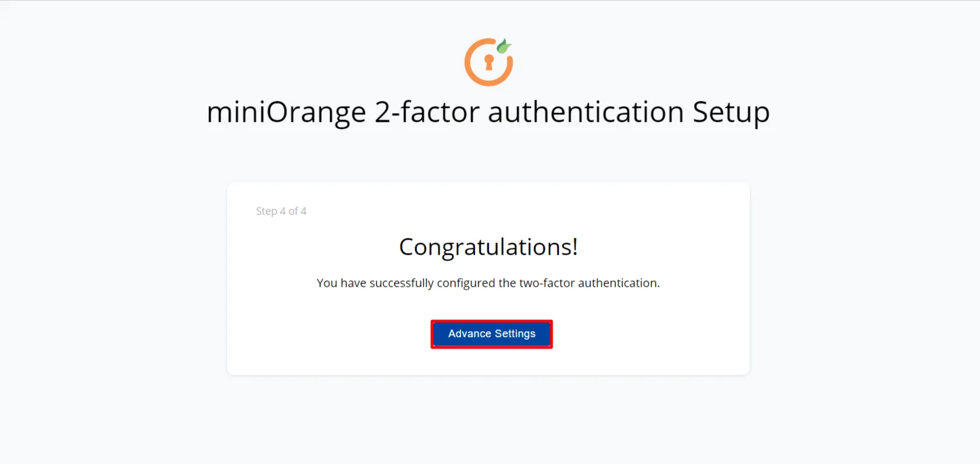Click the 'miniOrange 2-factor authentication Setup' title
Image resolution: width=980 pixels, height=464 pixels.
coord(488,111)
